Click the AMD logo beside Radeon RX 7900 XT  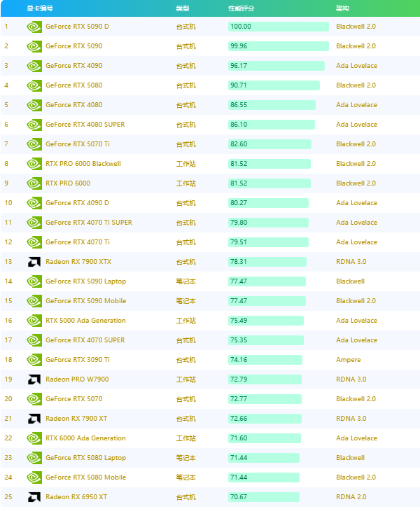coord(34,419)
